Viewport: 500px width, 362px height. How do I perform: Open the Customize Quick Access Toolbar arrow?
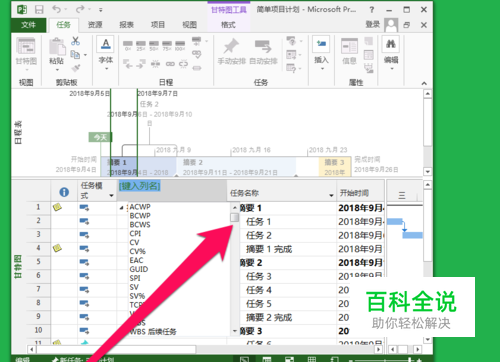[100, 10]
